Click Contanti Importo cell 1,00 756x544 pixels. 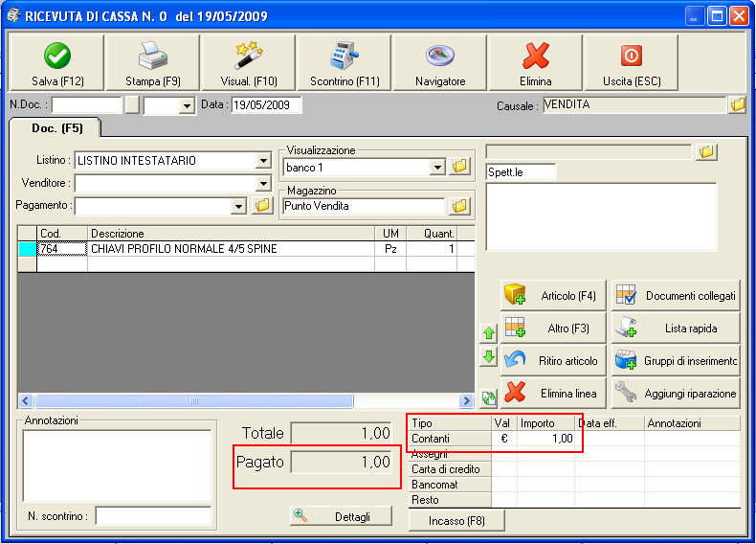(545, 439)
